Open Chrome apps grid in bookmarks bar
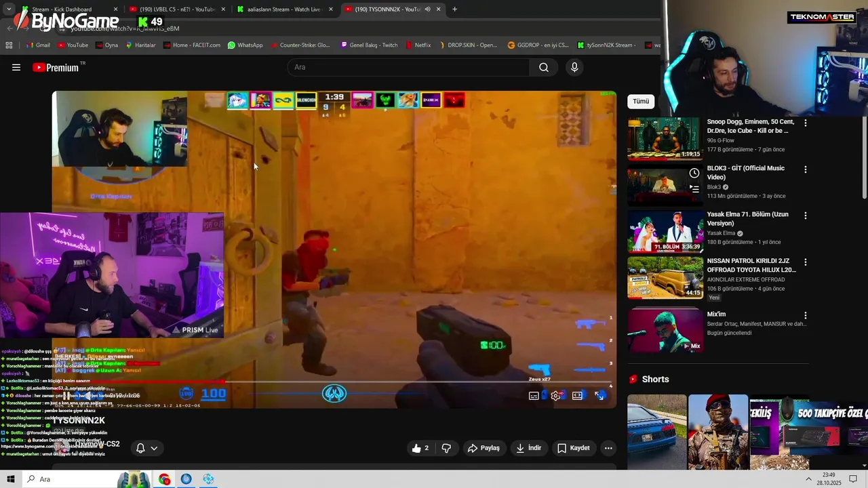868x488 pixels. [x=9, y=45]
